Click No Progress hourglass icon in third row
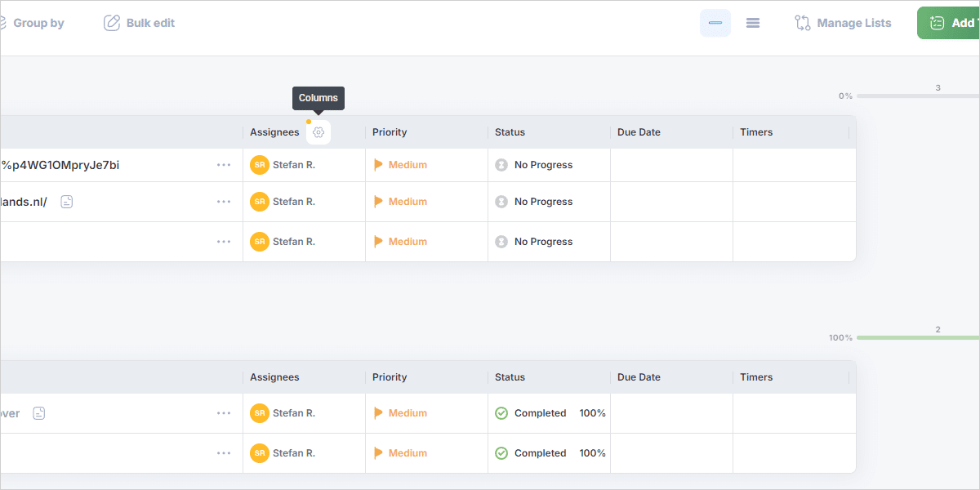980x490 pixels. click(501, 242)
